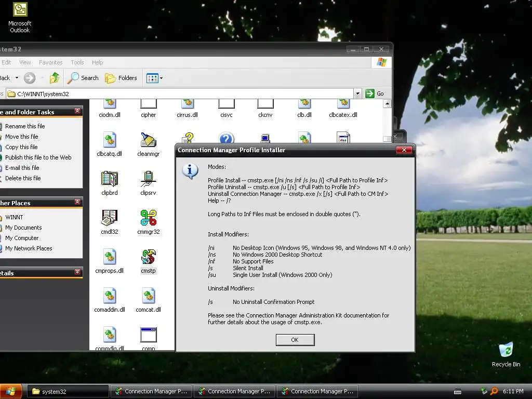The image size is (532, 399).
Task: Click the Up folder toolbar icon
Action: click(x=54, y=78)
